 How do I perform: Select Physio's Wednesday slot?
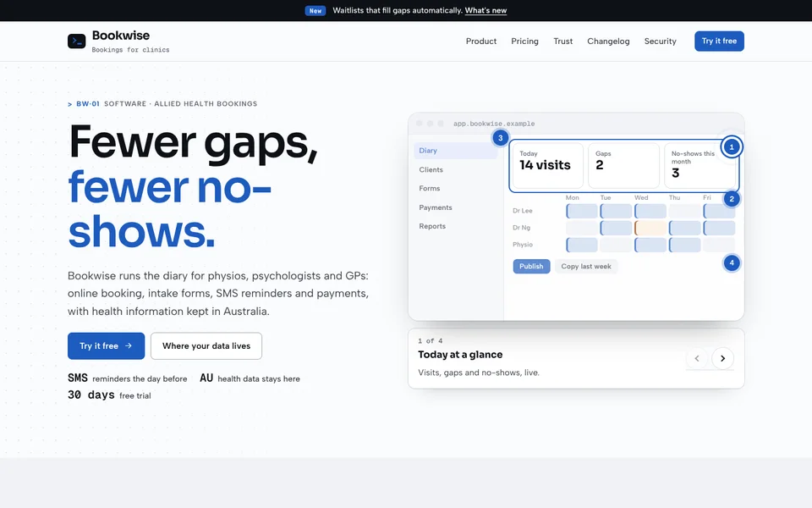click(x=650, y=245)
